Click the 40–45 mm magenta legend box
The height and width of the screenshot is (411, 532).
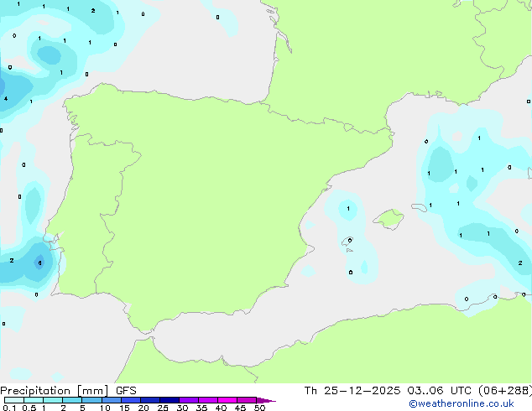pyautogui.click(x=227, y=400)
